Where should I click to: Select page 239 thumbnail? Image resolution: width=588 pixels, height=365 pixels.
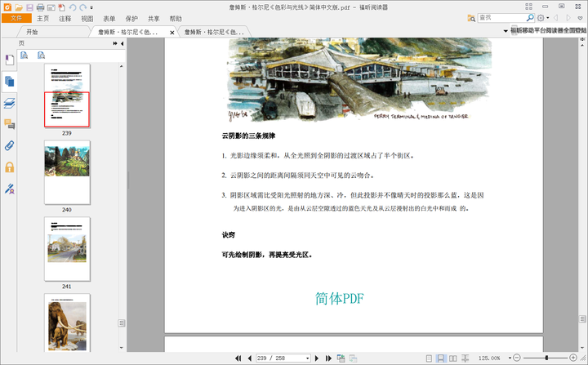(x=67, y=96)
